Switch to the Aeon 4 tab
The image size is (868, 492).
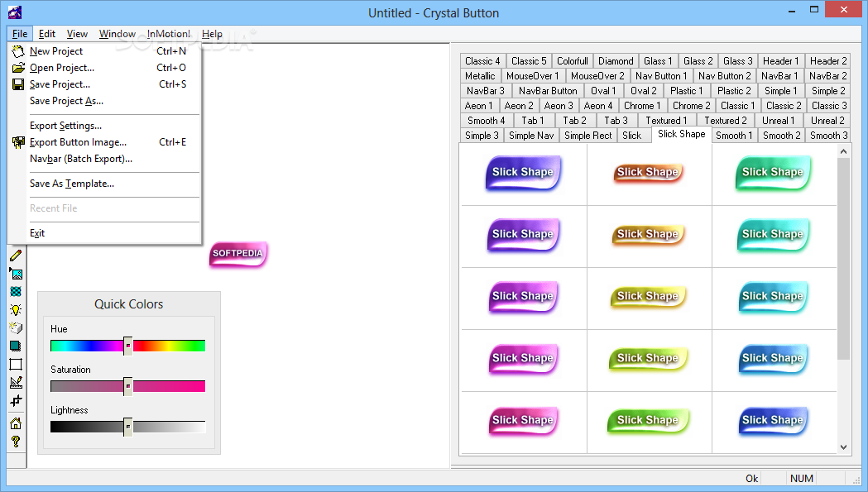pyautogui.click(x=598, y=106)
